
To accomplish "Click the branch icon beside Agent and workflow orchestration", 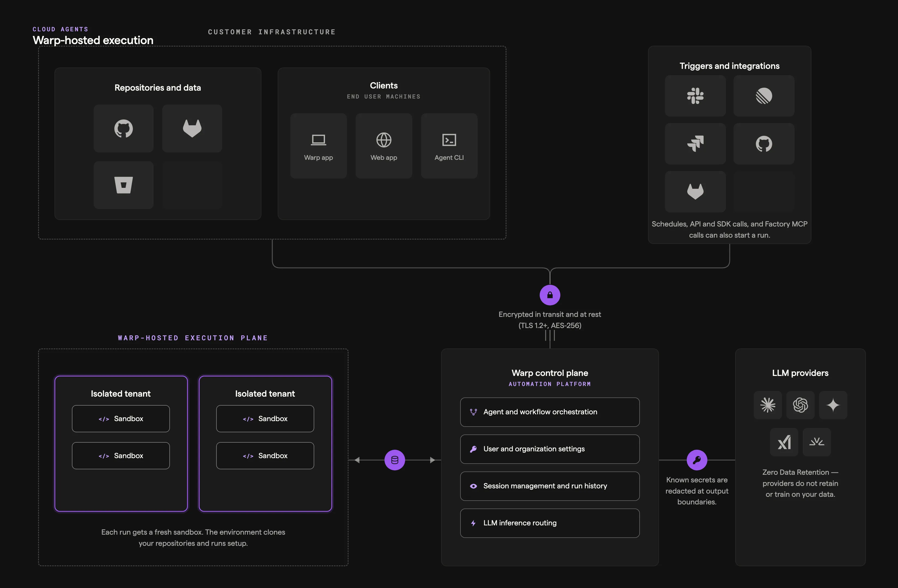I will pos(473,412).
